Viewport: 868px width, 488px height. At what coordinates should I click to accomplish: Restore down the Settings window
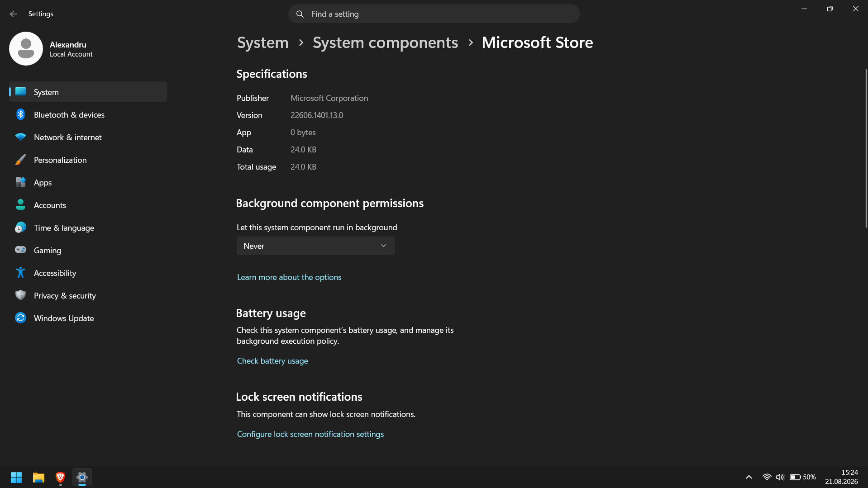click(x=830, y=9)
